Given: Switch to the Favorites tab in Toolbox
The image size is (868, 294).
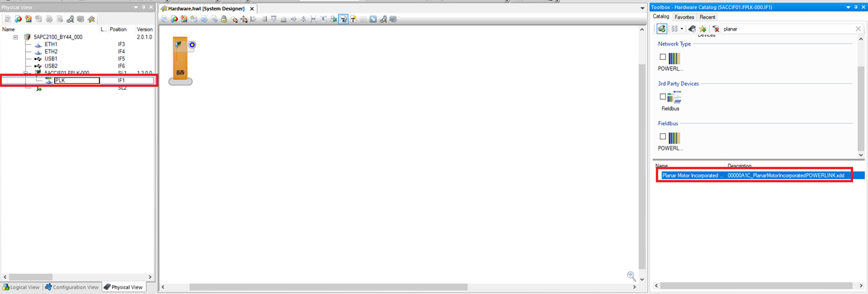Looking at the screenshot, I should point(684,17).
